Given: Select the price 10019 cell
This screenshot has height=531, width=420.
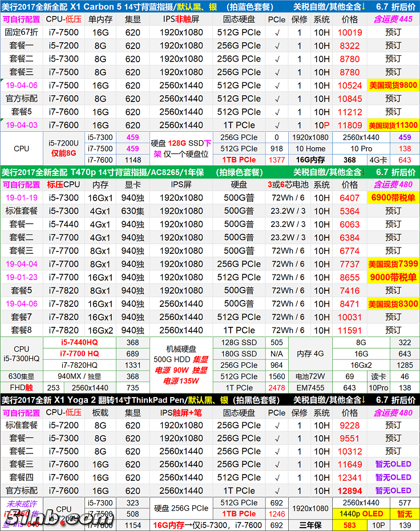Looking at the screenshot, I should (350, 33).
